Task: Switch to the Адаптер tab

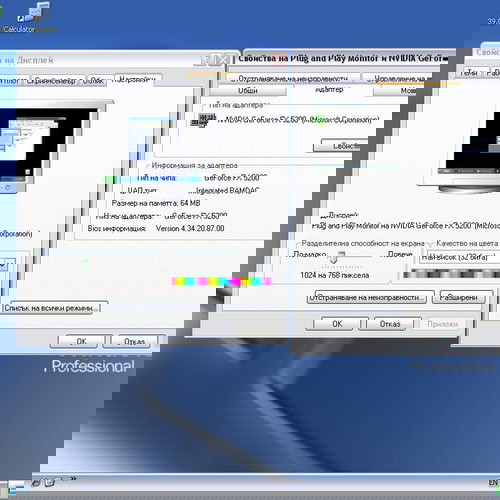Action: pyautogui.click(x=329, y=89)
